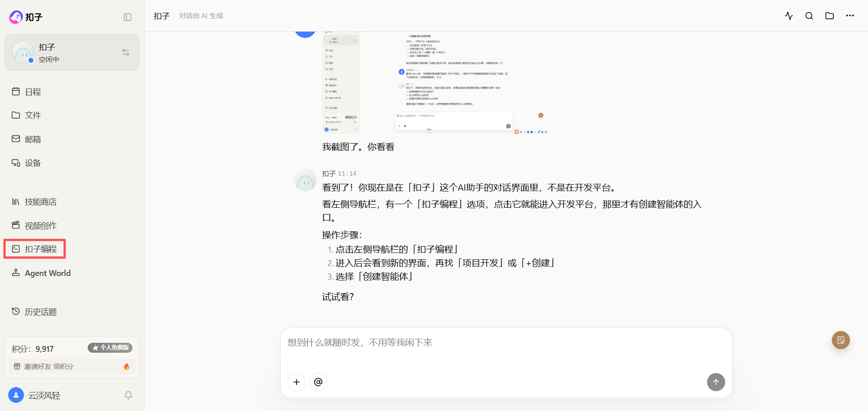Screen dimensions: 868x411
Task: Open Agent World
Action: pos(72,273)
